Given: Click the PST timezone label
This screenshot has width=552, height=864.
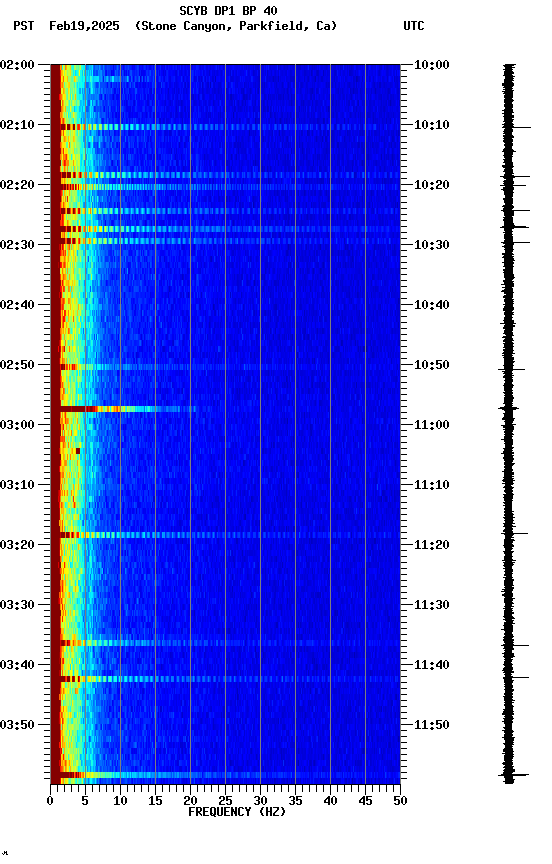Looking at the screenshot, I should pyautogui.click(x=24, y=26).
